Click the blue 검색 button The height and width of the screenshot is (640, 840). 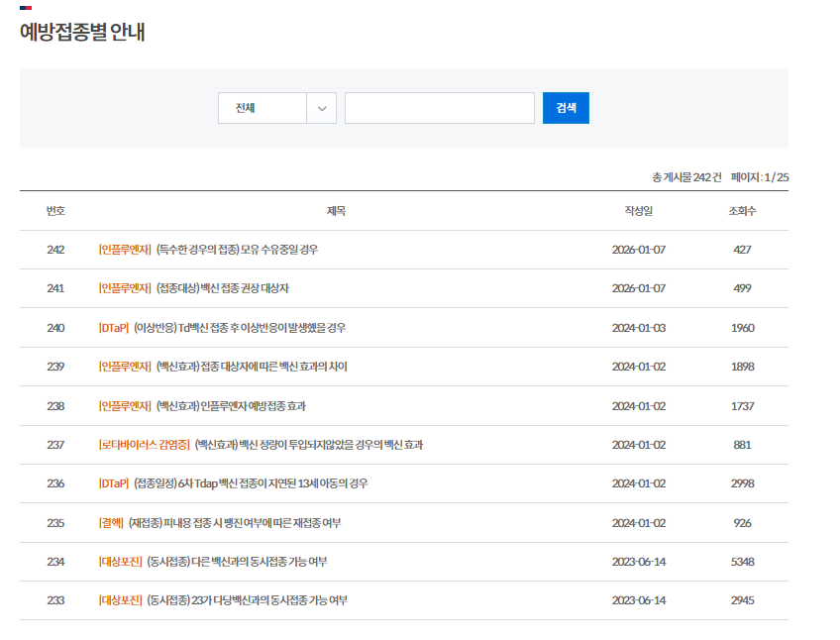coord(566,108)
